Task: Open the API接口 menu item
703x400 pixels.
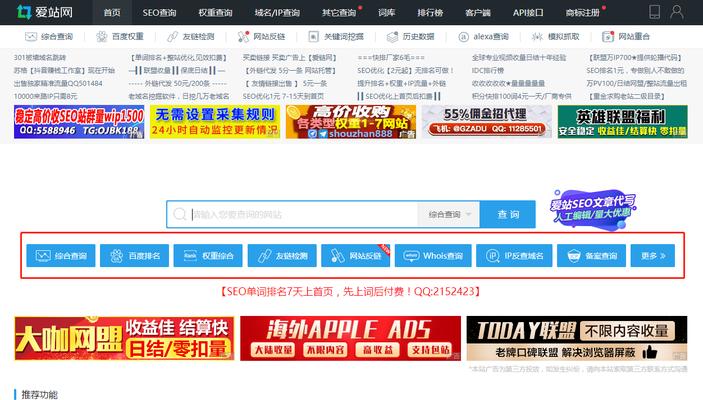Action: click(528, 13)
